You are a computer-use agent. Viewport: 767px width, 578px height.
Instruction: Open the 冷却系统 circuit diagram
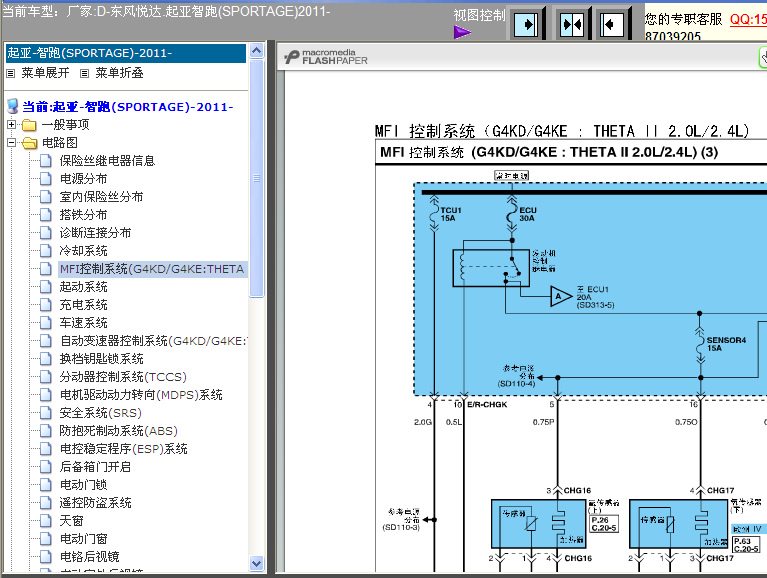click(84, 250)
